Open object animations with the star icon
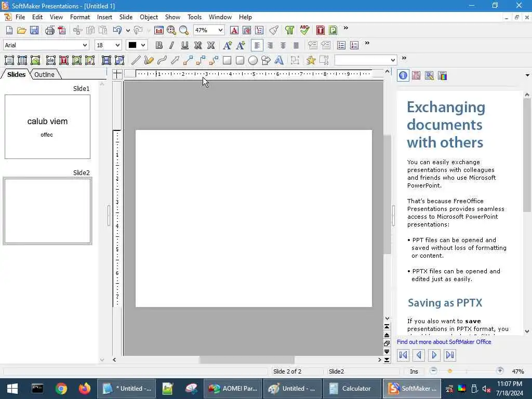This screenshot has width=532, height=399. 311,60
